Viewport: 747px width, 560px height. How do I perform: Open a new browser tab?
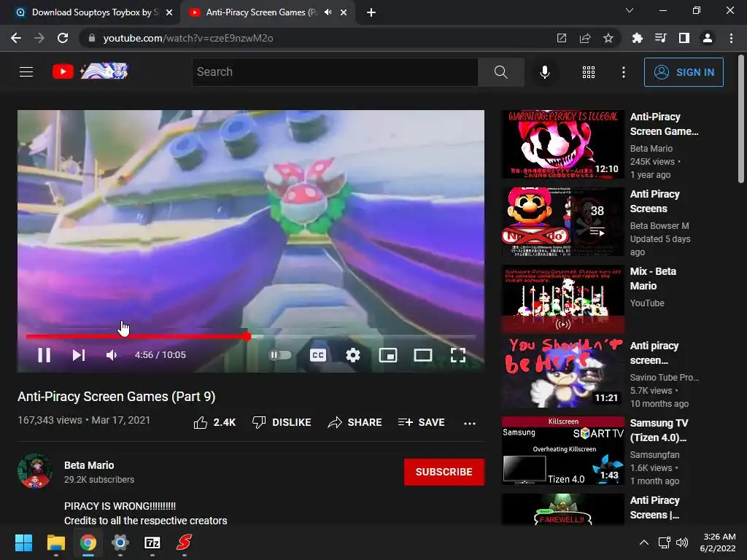tap(371, 13)
